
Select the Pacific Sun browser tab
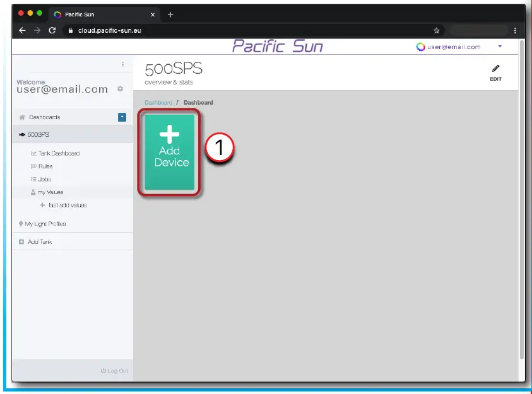pyautogui.click(x=105, y=14)
